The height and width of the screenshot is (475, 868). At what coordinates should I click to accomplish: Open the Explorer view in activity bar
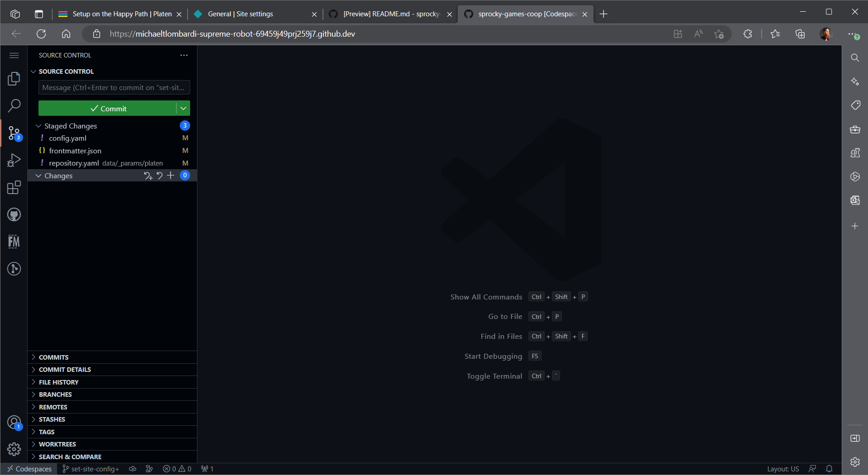pyautogui.click(x=14, y=79)
